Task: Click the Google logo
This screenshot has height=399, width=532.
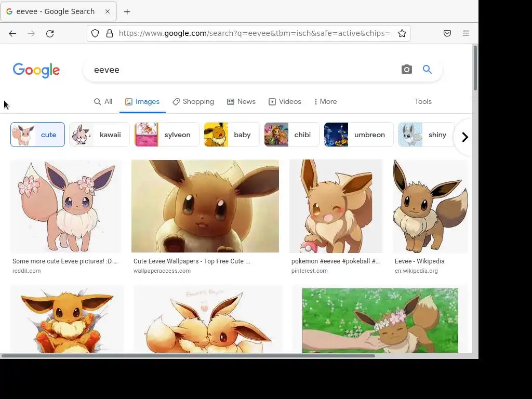Action: click(36, 70)
